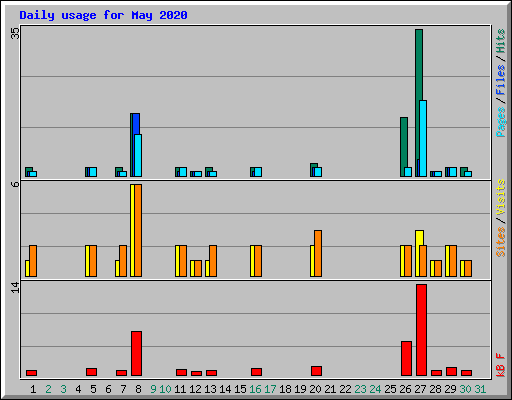Screen dimensions: 512x400
Task: Click the cyan Pages bar for day 5
Action: tap(93, 172)
